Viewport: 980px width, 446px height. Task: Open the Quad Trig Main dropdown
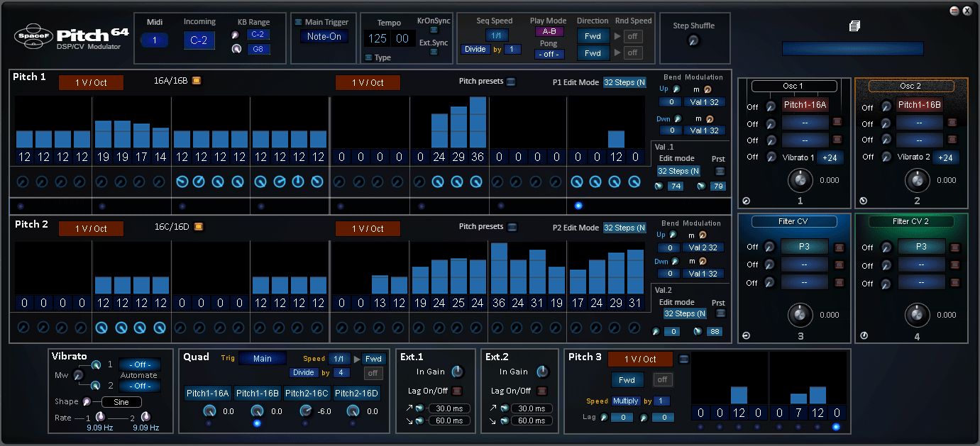263,359
